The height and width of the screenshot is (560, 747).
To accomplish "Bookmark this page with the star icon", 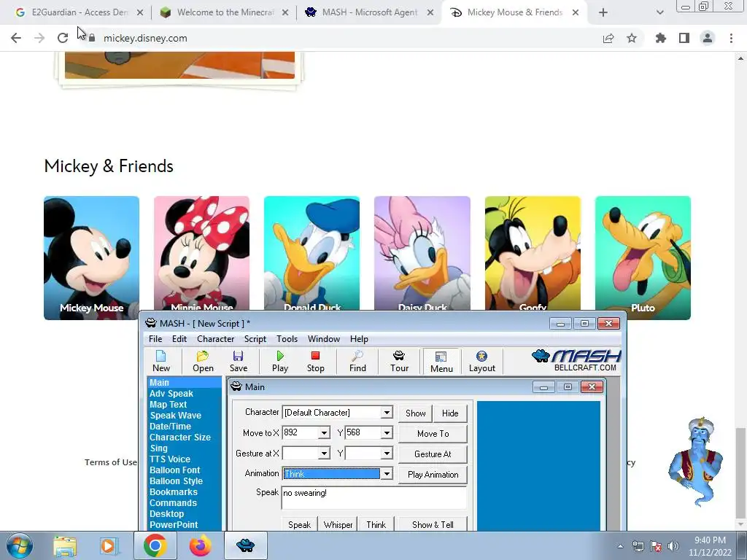I will pos(632,38).
